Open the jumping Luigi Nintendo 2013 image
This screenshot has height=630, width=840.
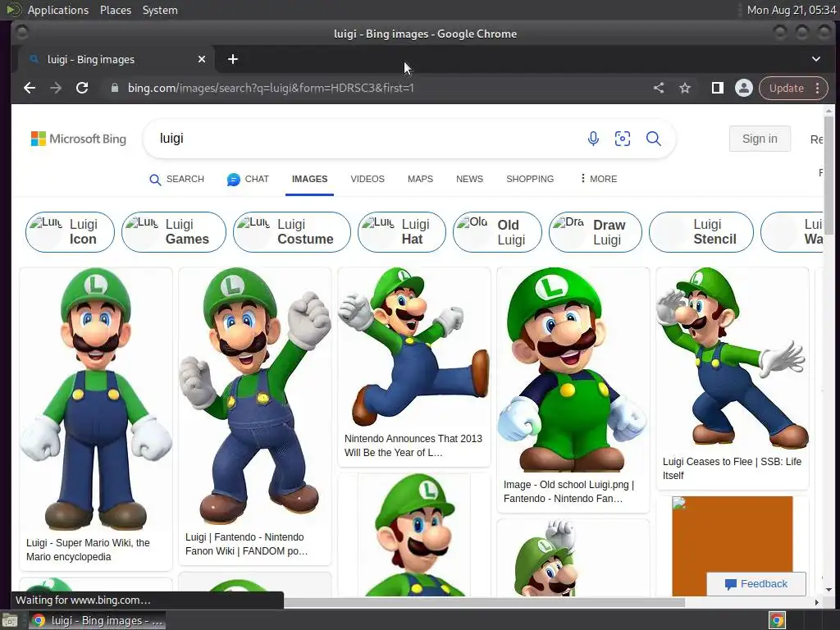click(414, 347)
